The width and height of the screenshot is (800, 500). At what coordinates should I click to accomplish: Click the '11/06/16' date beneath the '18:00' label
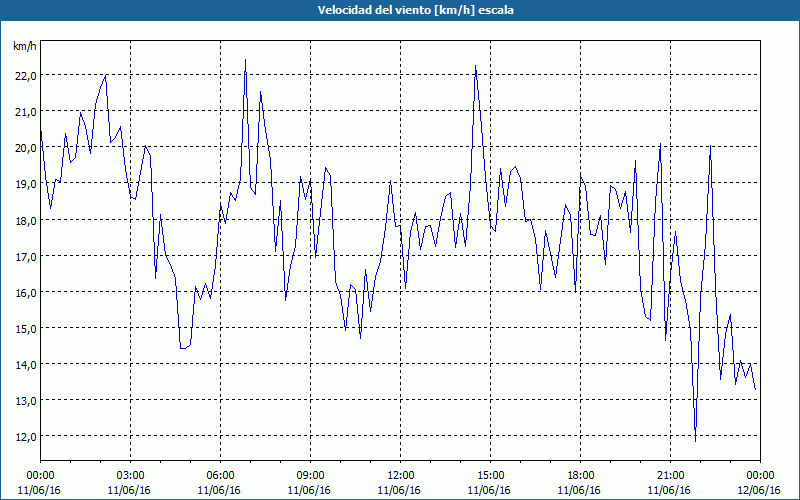pyautogui.click(x=579, y=490)
